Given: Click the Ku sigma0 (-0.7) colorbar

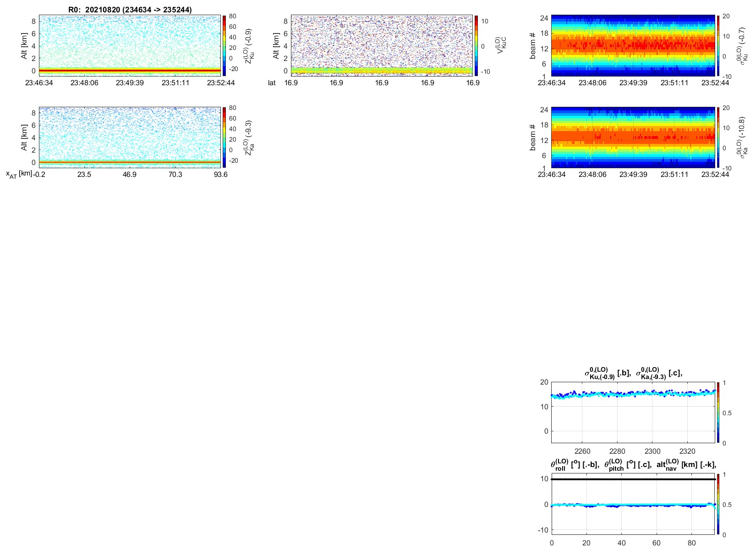Looking at the screenshot, I should 718,45.
